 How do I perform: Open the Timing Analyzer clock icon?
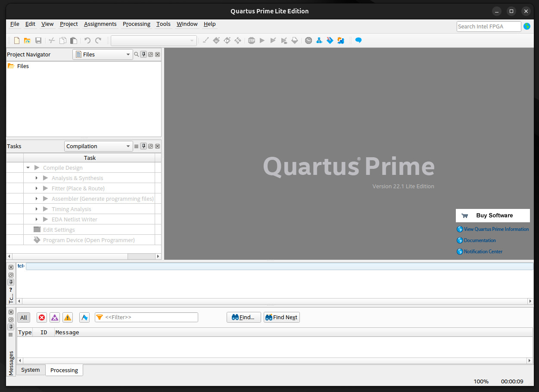point(308,40)
